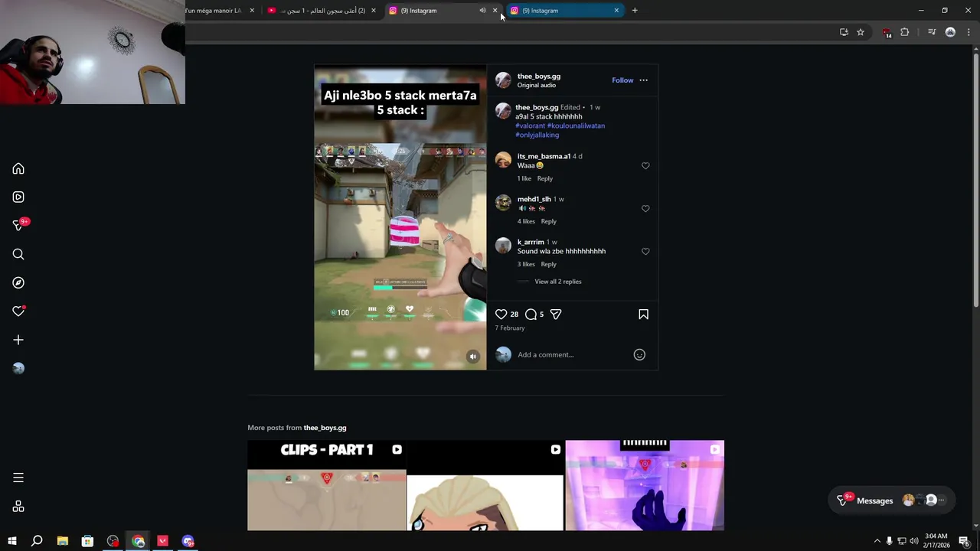980x551 pixels.
Task: Open the sidebar hamburger More menu
Action: (x=18, y=478)
